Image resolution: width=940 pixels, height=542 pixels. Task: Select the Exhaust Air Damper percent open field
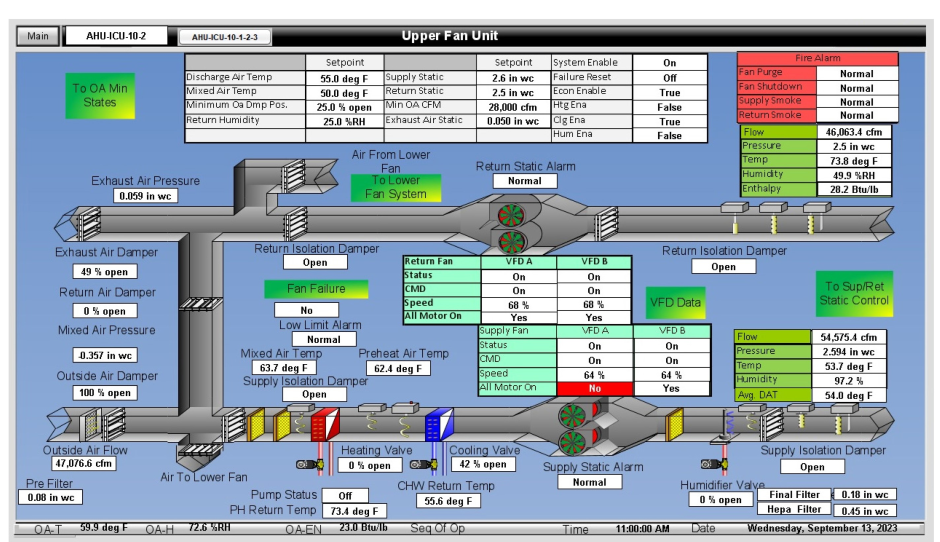tap(104, 271)
